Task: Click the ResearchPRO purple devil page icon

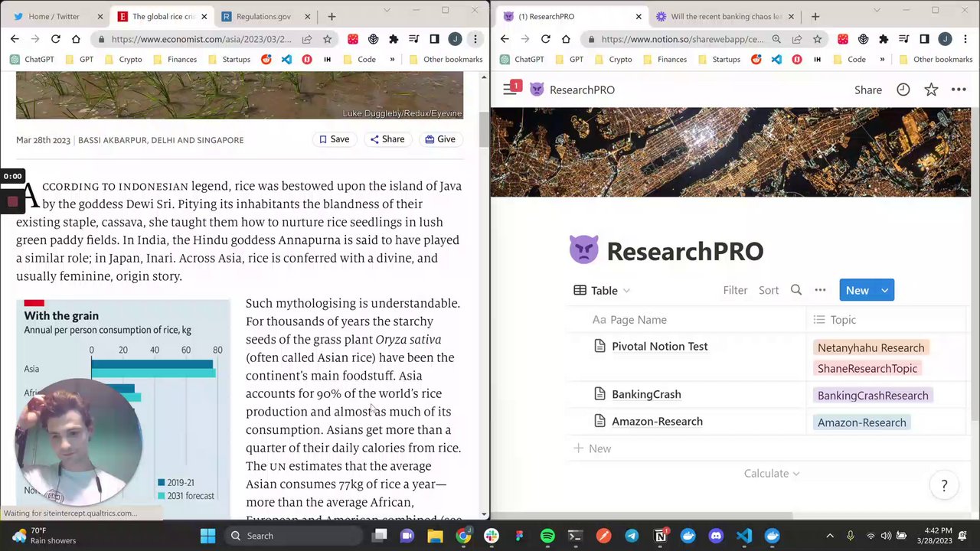Action: [583, 250]
